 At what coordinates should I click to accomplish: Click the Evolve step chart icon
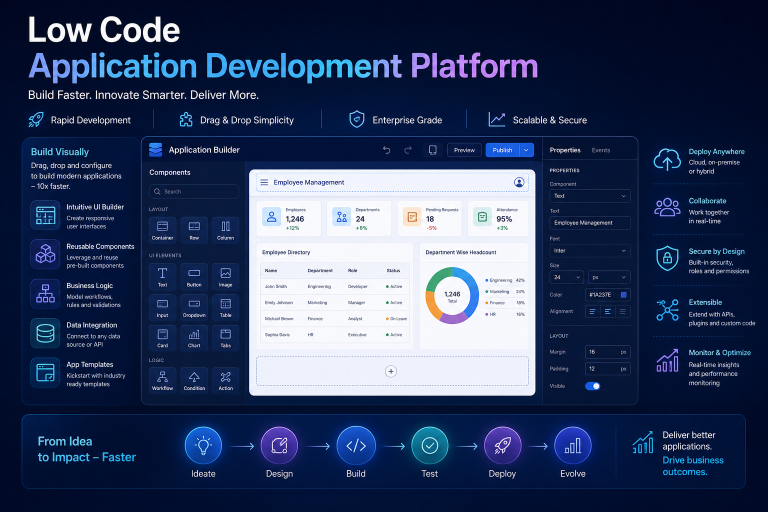pyautogui.click(x=573, y=445)
